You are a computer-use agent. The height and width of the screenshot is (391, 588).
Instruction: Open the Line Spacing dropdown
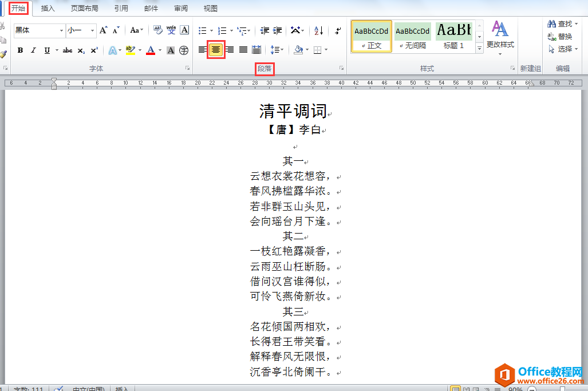click(x=277, y=49)
